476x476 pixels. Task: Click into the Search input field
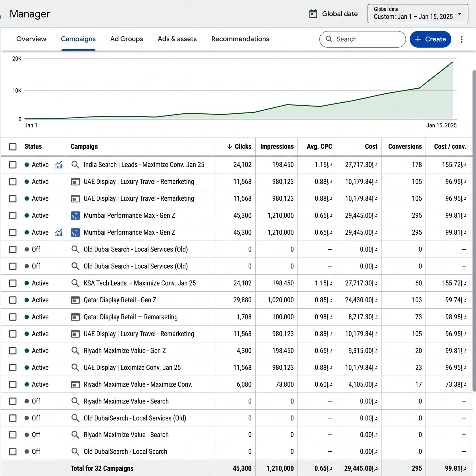pyautogui.click(x=362, y=39)
